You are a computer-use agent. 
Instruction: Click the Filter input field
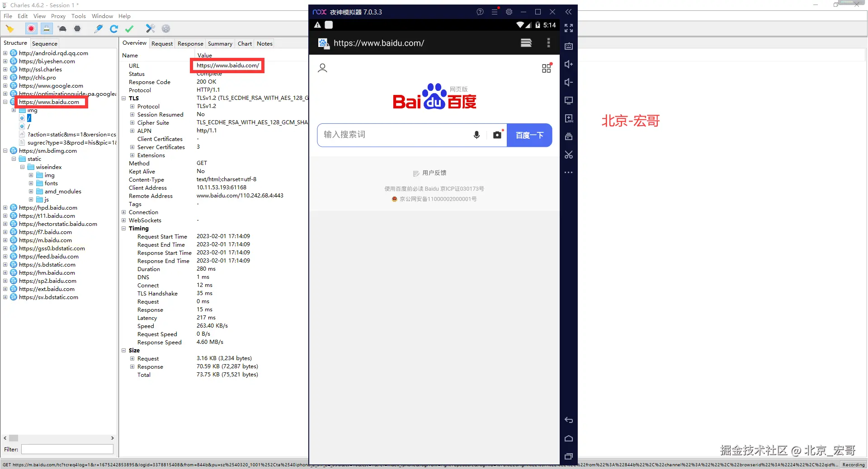click(x=67, y=449)
